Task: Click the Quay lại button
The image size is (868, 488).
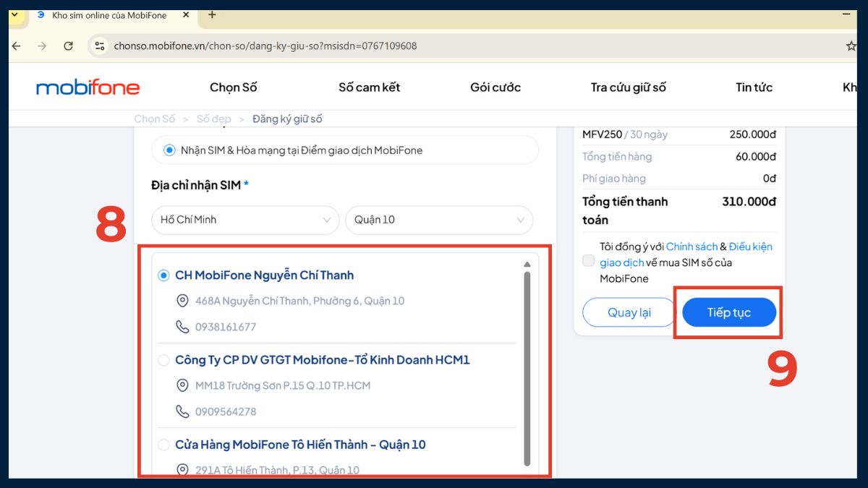Action: point(629,312)
